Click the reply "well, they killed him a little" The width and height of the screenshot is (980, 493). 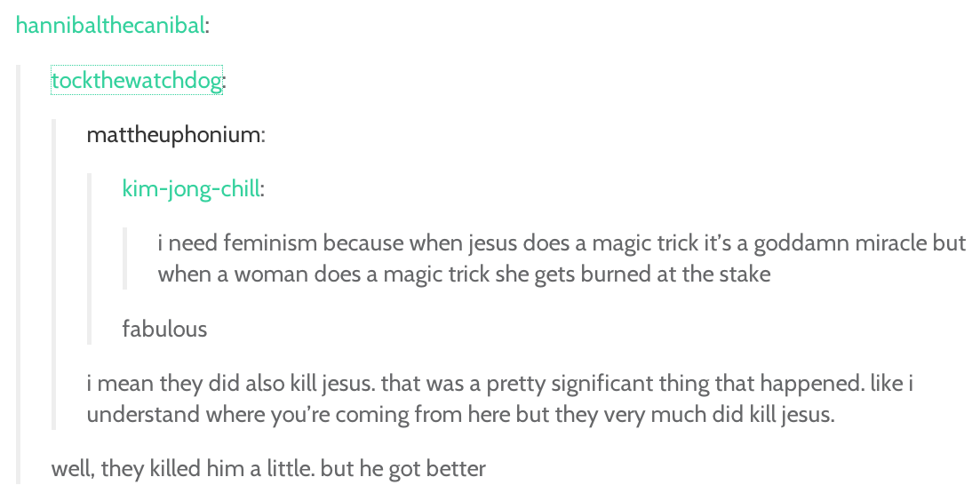pyautogui.click(x=268, y=469)
